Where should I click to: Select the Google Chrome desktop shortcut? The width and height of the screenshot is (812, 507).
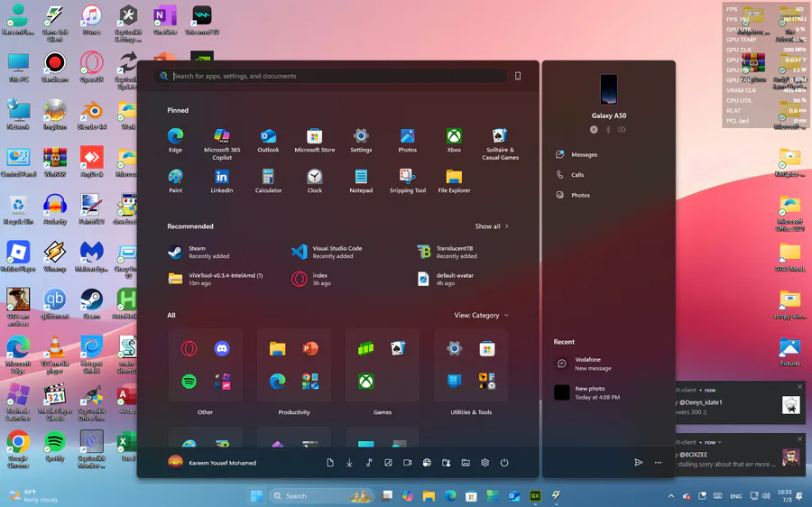[18, 449]
